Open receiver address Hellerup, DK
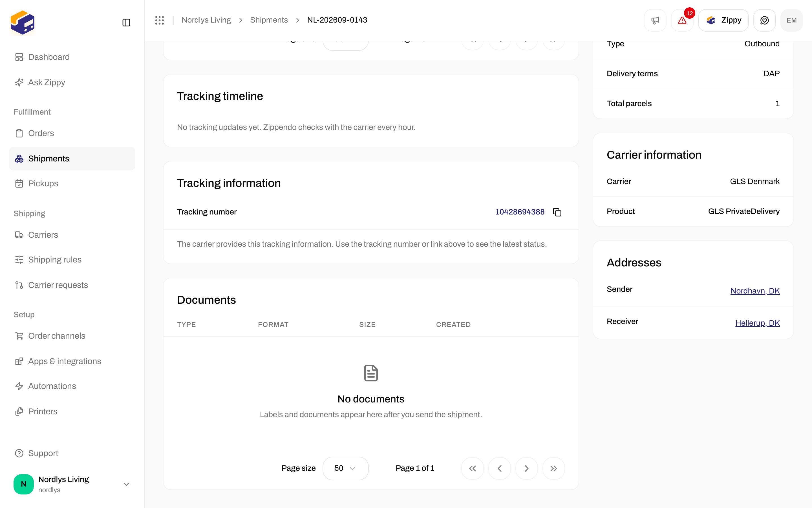This screenshot has width=812, height=508. click(757, 323)
